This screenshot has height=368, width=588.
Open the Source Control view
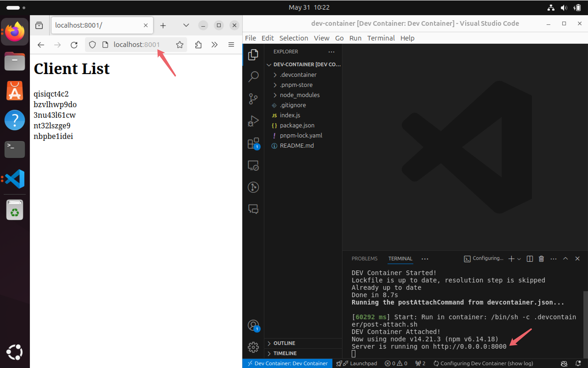point(253,98)
